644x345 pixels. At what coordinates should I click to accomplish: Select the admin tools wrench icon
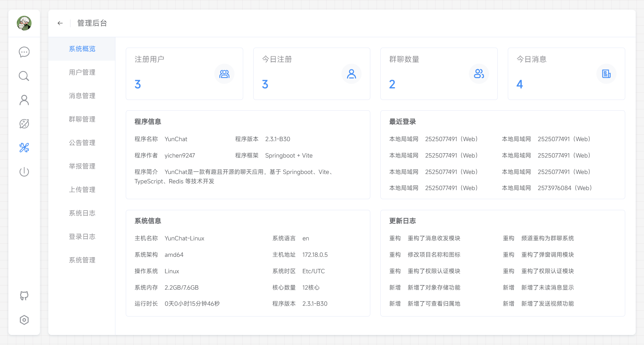tap(24, 148)
